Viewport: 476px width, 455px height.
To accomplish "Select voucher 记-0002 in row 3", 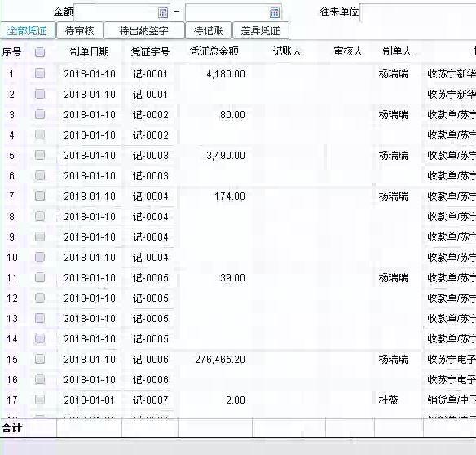I will click(150, 115).
